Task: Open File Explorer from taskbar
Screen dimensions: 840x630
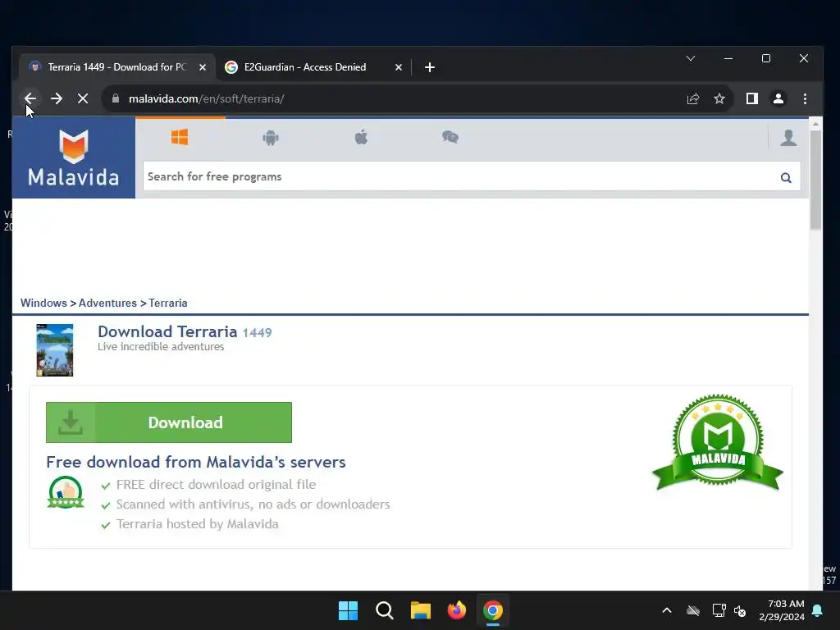Action: 421,610
